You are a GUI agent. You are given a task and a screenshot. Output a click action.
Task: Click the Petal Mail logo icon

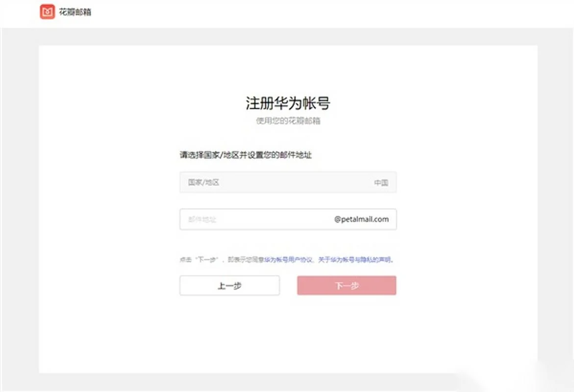click(x=47, y=12)
